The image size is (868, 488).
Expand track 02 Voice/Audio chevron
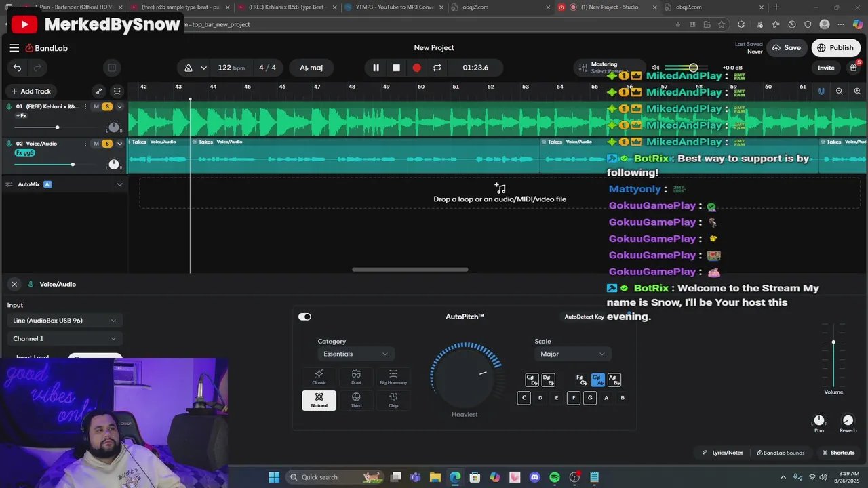(119, 144)
